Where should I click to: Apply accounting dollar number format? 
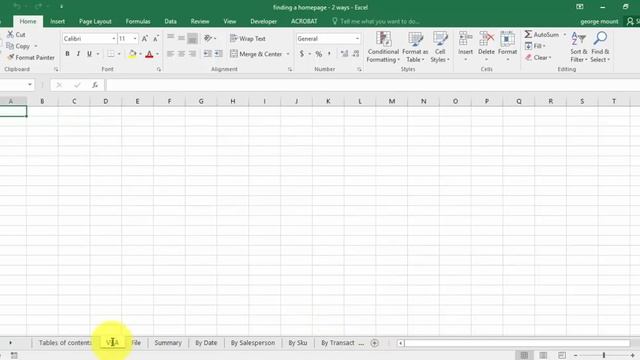pos(302,54)
